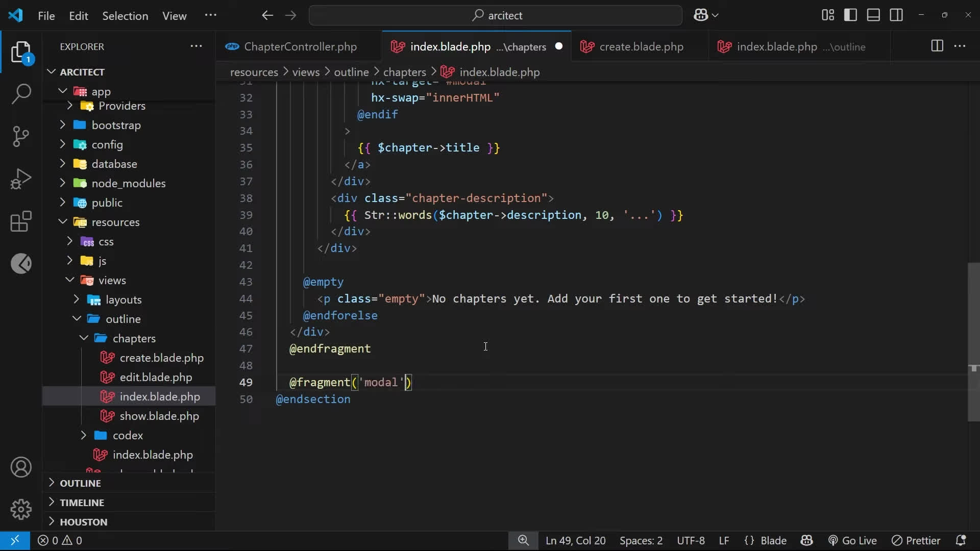Open the Accounts menu icon
980x551 pixels.
[x=21, y=467]
